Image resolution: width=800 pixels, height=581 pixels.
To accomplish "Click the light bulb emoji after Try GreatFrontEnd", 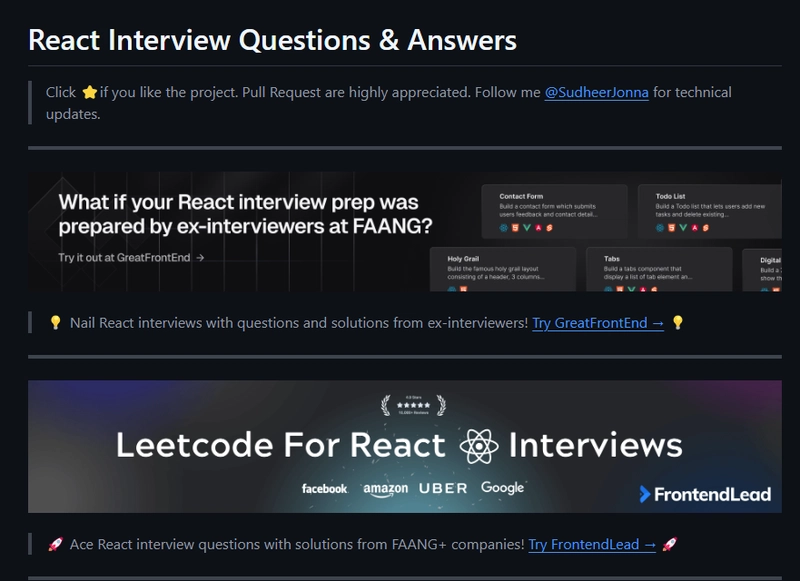I will (x=678, y=322).
